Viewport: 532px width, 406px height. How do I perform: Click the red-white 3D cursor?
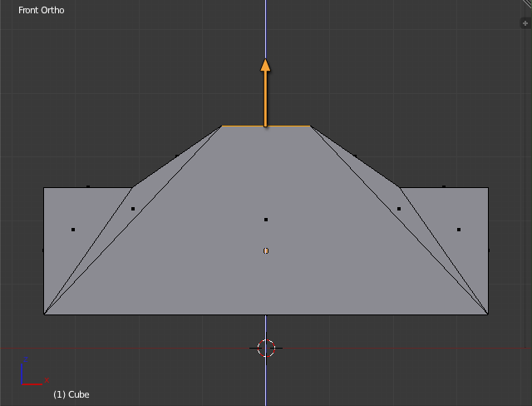pyautogui.click(x=266, y=348)
